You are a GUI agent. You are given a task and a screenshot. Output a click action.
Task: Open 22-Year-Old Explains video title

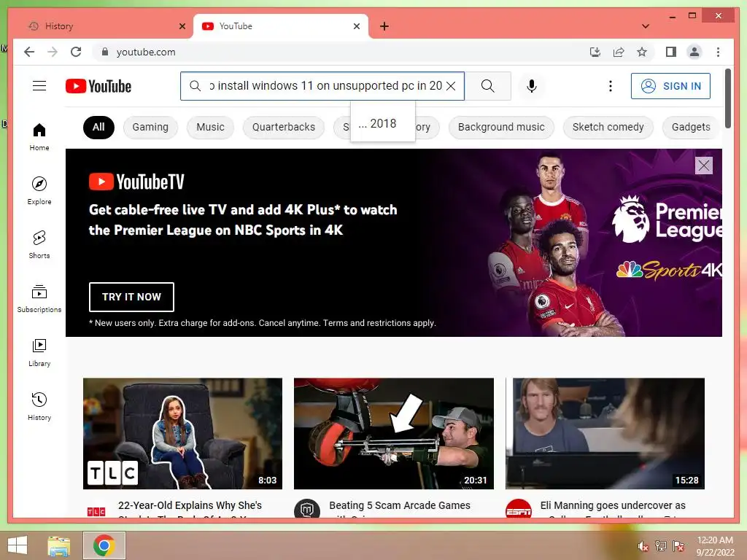pyautogui.click(x=190, y=508)
